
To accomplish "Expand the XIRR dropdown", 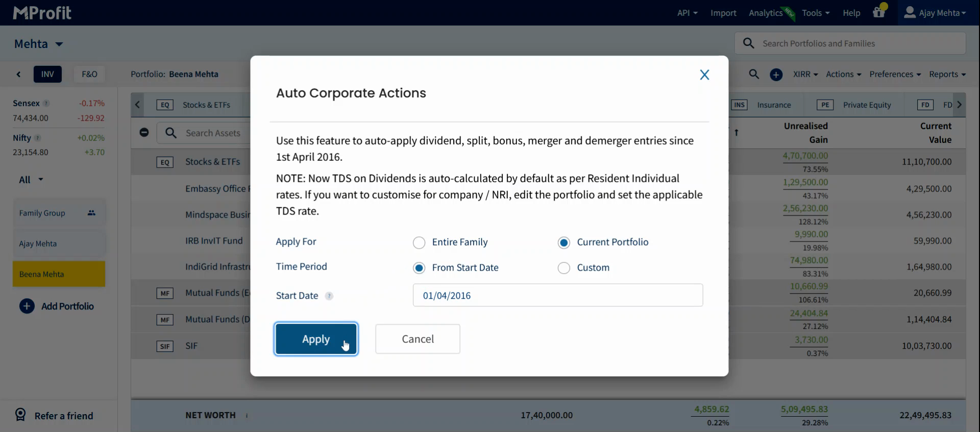I will click(805, 75).
